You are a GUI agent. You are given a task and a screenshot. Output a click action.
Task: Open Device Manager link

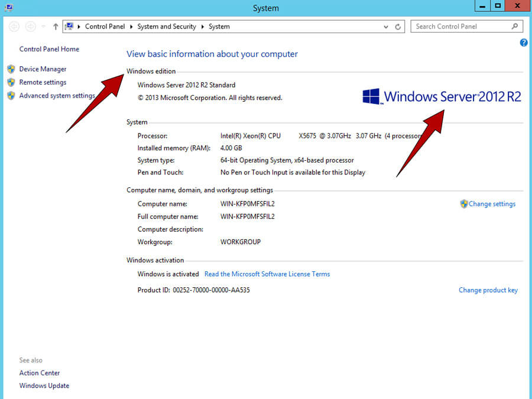tap(43, 69)
